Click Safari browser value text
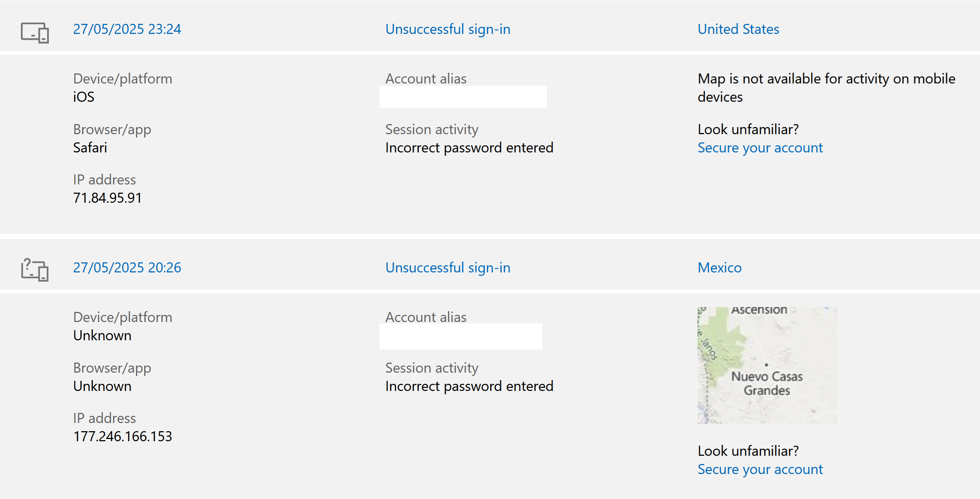 click(x=90, y=148)
